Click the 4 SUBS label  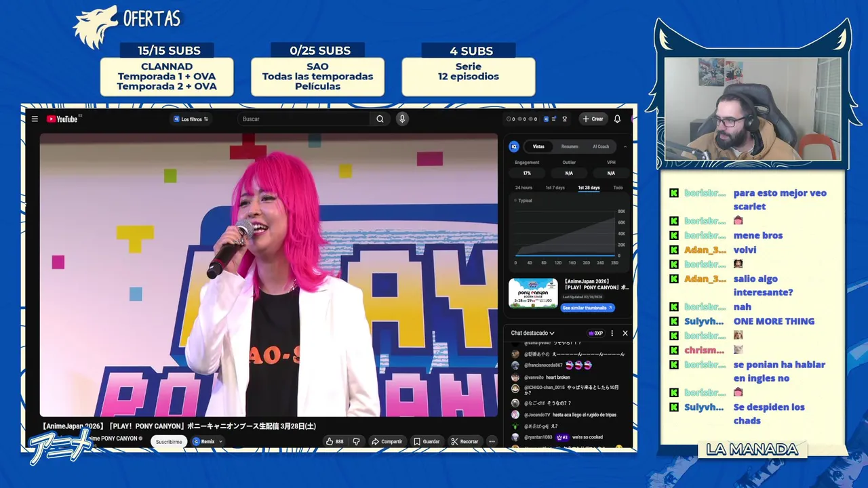tap(471, 50)
